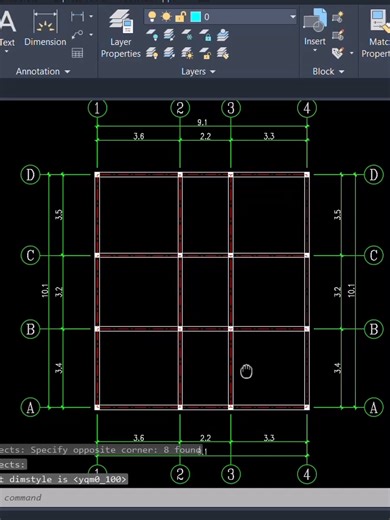The width and height of the screenshot is (390, 520).
Task: Expand the Annotation panel arrow
Action: click(67, 72)
